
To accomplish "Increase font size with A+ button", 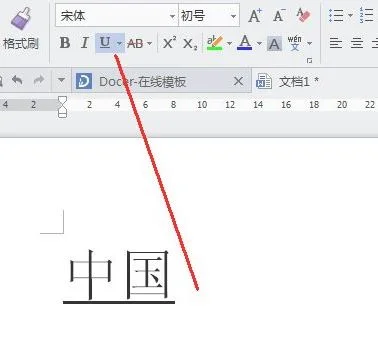I will (x=255, y=16).
